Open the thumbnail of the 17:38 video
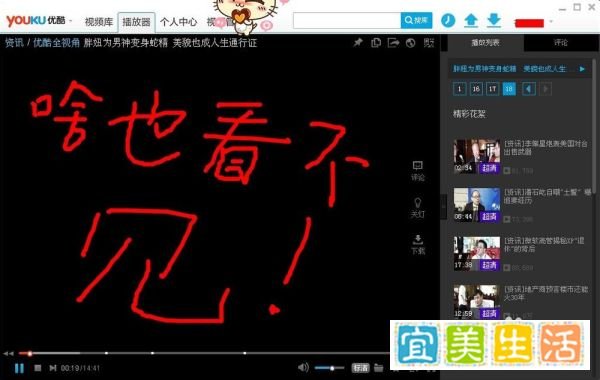The width and height of the screenshot is (600, 380). 477,254
